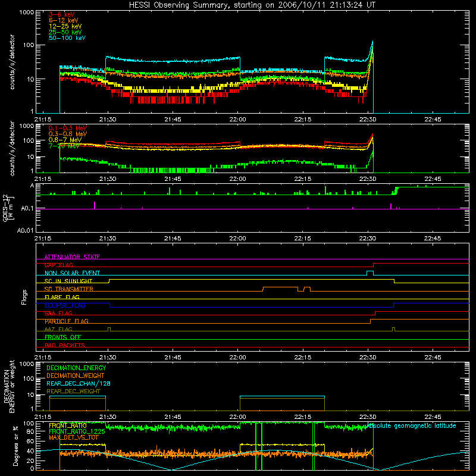Select the 3-6 keV legend label
This screenshot has width=476, height=476.
pos(62,14)
